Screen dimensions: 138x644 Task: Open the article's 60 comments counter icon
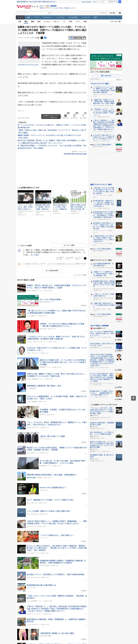click(32, 38)
